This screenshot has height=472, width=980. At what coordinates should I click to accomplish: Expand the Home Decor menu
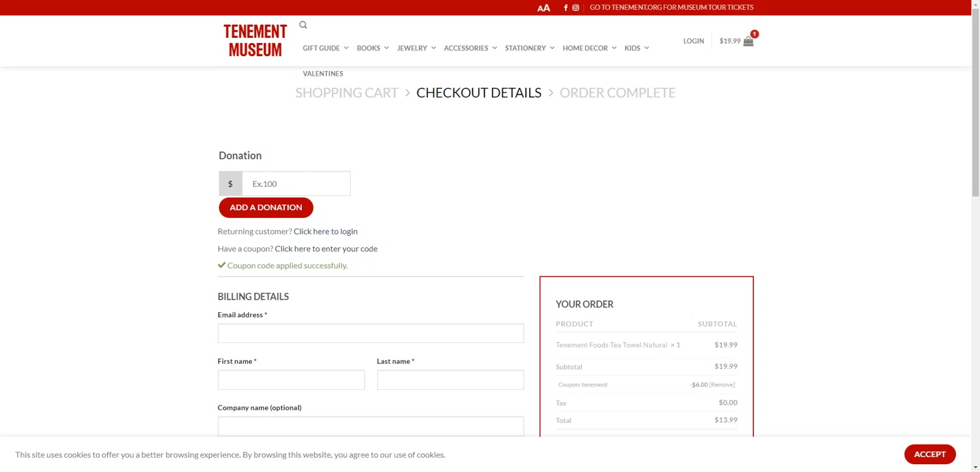[589, 48]
